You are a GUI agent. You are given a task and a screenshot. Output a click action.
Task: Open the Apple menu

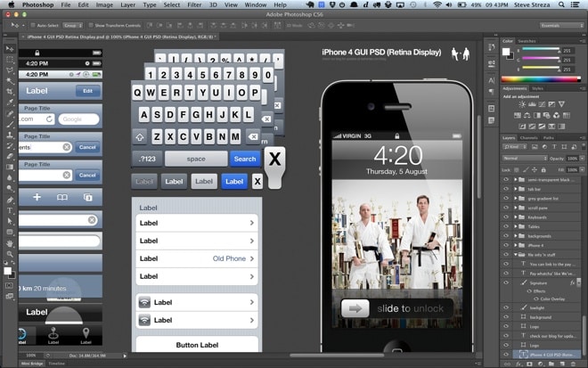click(x=12, y=4)
